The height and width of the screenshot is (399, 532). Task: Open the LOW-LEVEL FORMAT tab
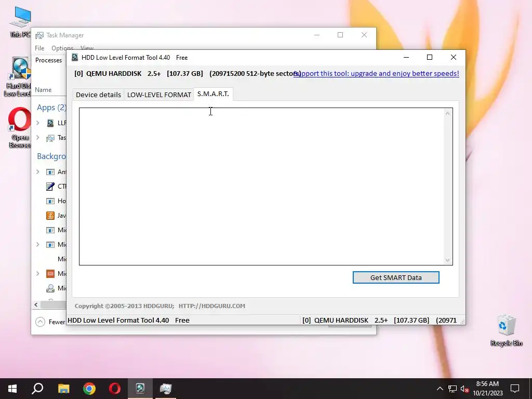(x=159, y=95)
